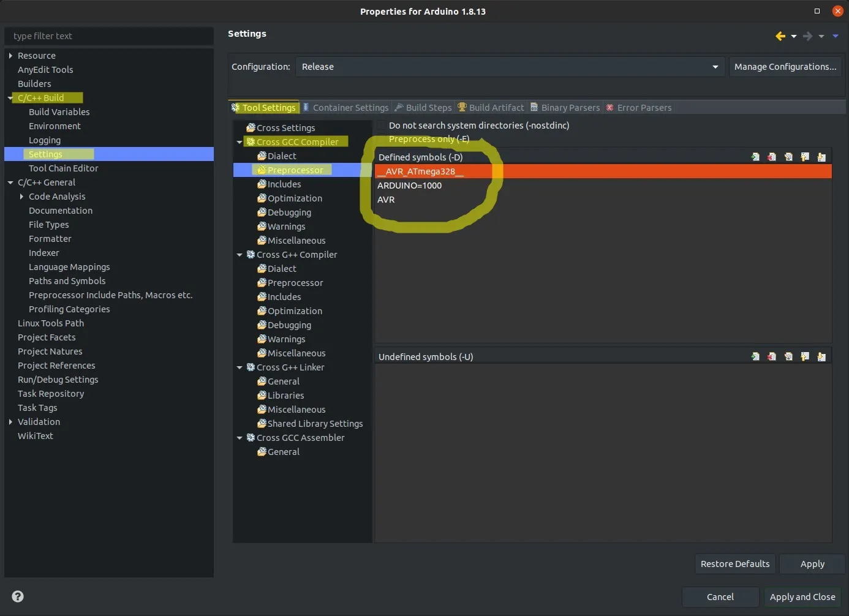
Task: Open the Indexer properties page
Action: 44,253
